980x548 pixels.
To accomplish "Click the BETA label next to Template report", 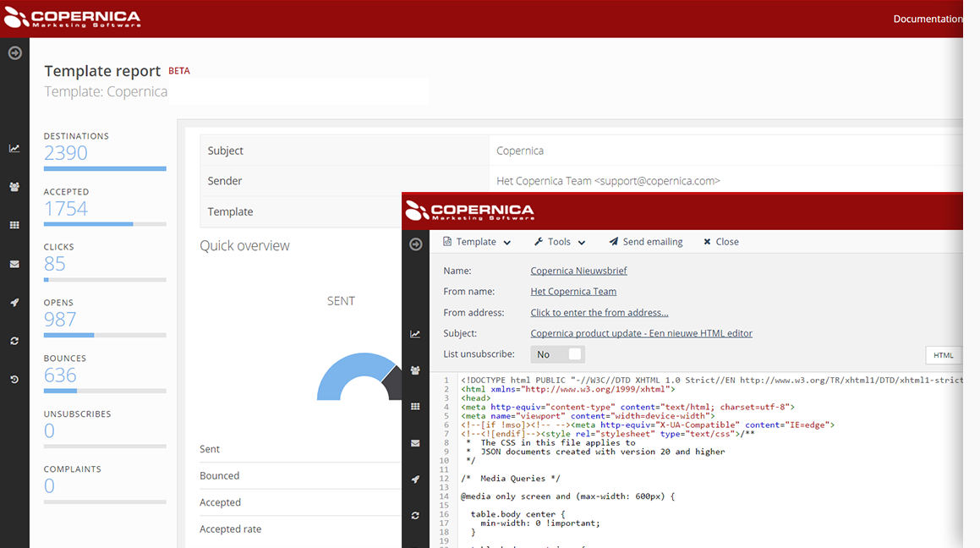I will pos(178,70).
